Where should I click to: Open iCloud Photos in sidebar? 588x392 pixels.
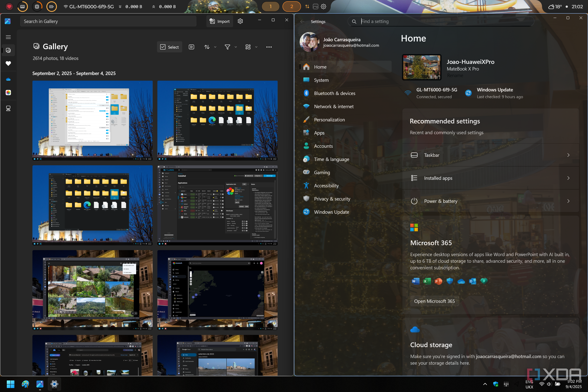coord(8,93)
